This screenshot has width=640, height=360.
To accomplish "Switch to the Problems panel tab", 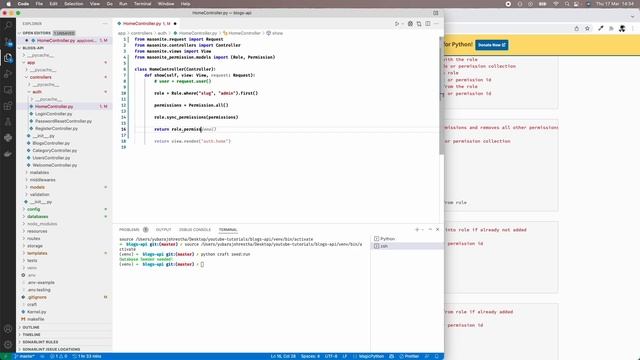I will 129,230.
